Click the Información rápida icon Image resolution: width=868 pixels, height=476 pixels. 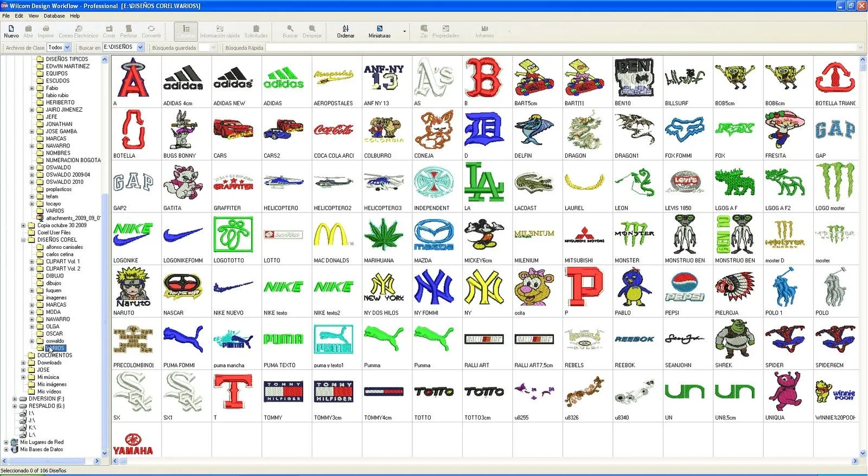[220, 31]
